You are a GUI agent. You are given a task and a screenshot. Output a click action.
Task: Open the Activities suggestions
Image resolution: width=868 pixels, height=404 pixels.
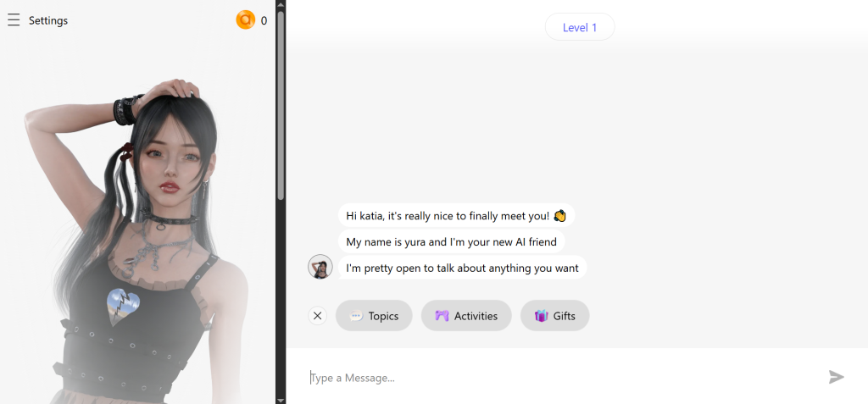click(x=466, y=316)
